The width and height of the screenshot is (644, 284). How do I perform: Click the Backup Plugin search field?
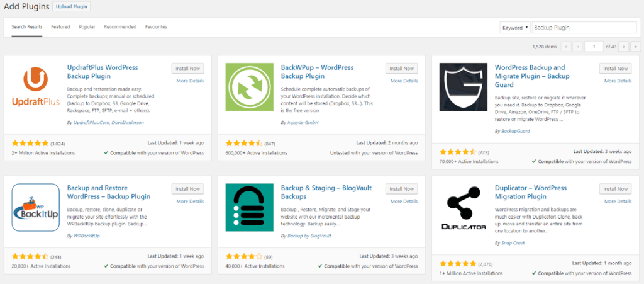pos(584,28)
